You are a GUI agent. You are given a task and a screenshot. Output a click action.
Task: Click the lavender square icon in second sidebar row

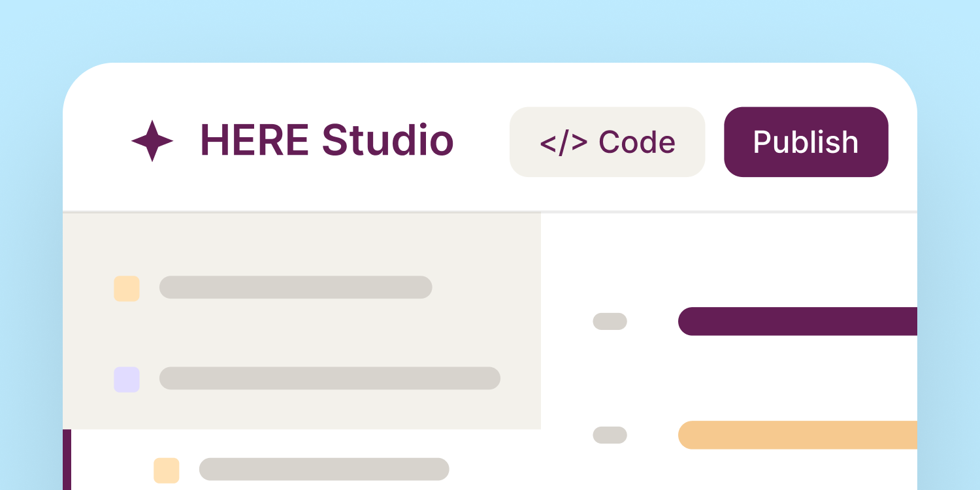pos(127,379)
